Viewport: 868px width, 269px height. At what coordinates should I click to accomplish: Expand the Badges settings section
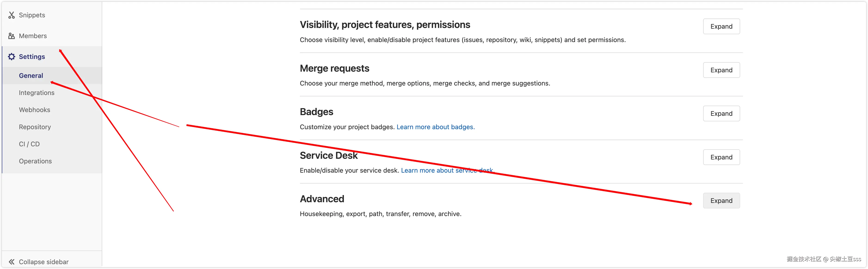[721, 113]
